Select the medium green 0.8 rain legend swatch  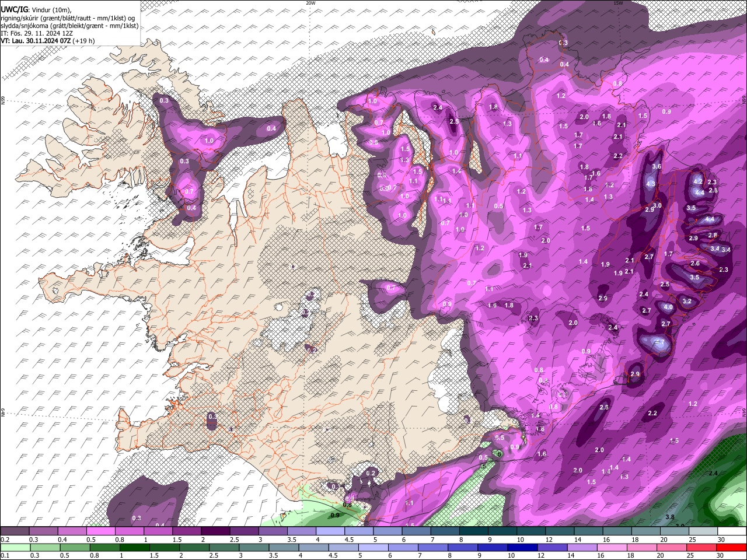coord(104,548)
